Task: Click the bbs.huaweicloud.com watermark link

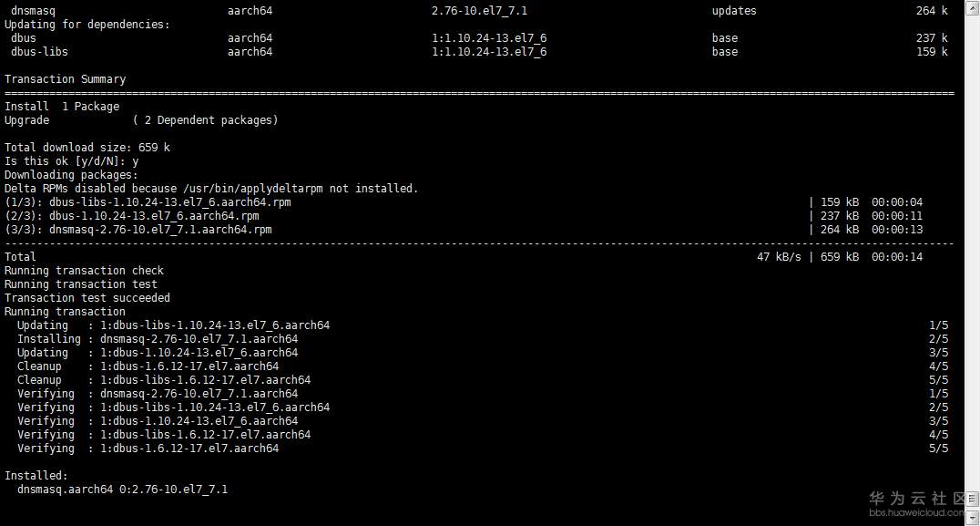Action: click(916, 513)
